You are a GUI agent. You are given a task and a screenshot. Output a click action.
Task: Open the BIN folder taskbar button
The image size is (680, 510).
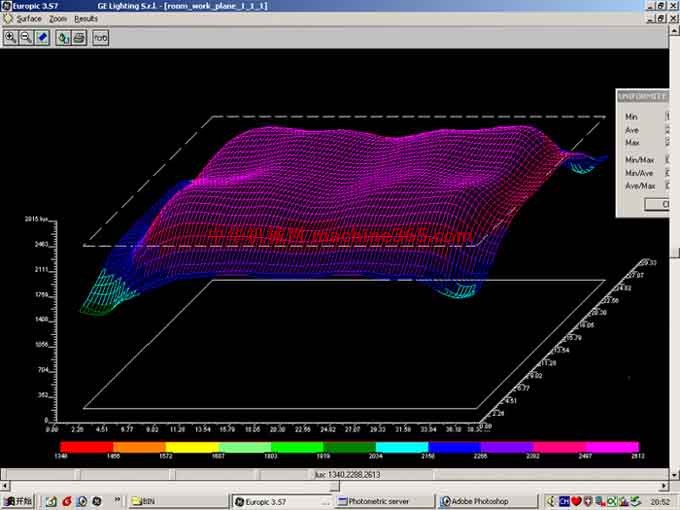coord(178,501)
